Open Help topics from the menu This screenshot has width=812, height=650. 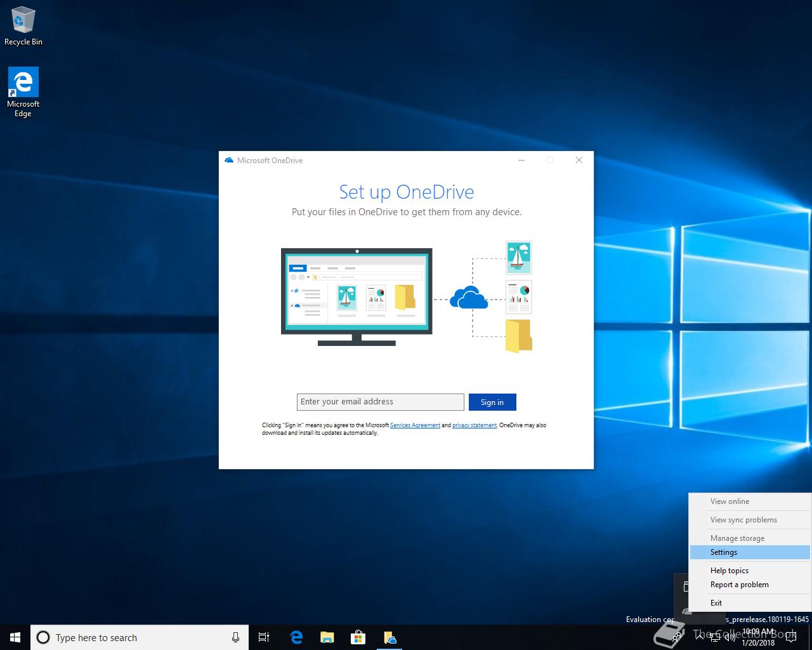[x=750, y=571]
